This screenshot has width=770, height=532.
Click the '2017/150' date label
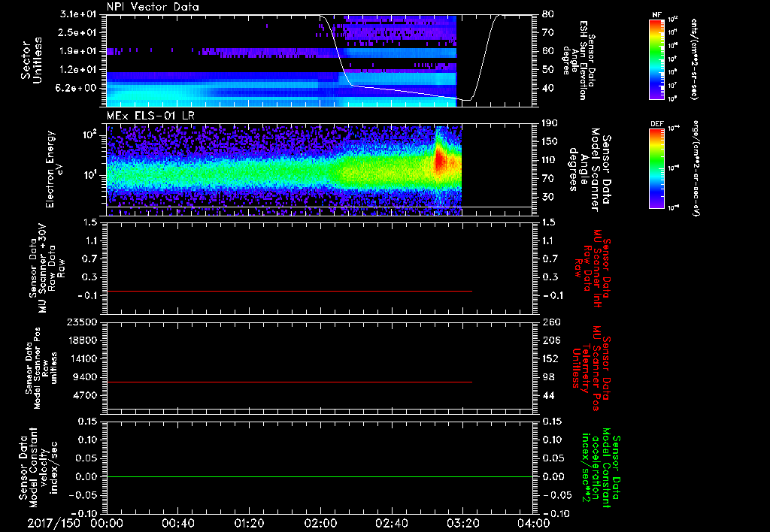coord(53,523)
